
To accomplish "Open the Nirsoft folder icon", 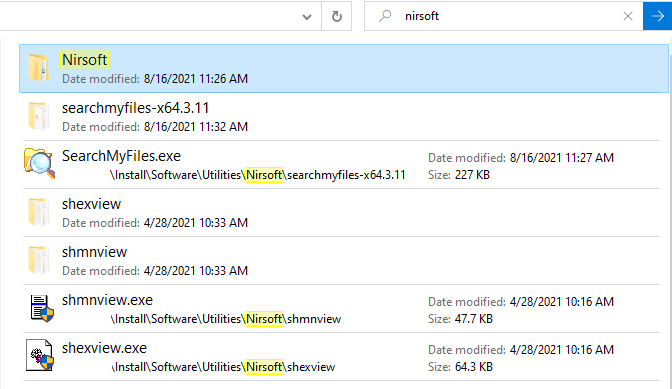I will pyautogui.click(x=39, y=68).
